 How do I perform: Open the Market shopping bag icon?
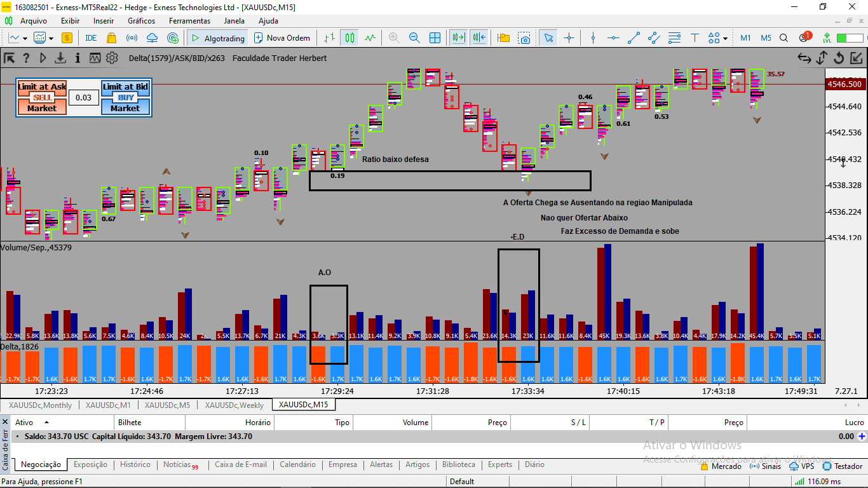[111, 38]
